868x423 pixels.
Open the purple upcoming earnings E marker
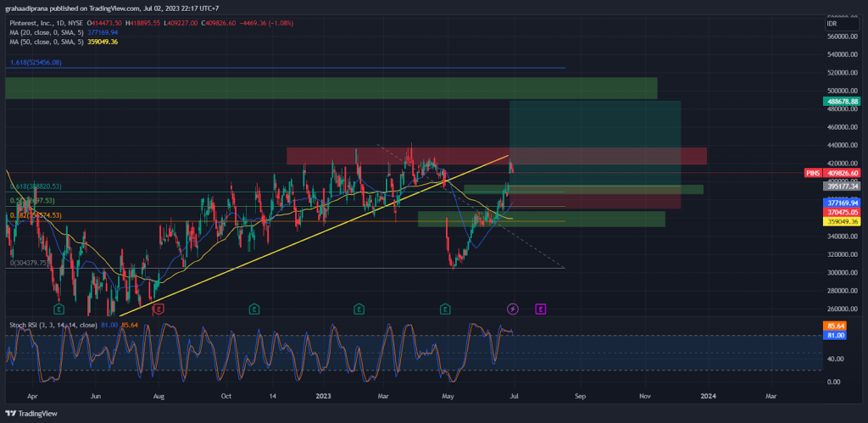pyautogui.click(x=541, y=309)
